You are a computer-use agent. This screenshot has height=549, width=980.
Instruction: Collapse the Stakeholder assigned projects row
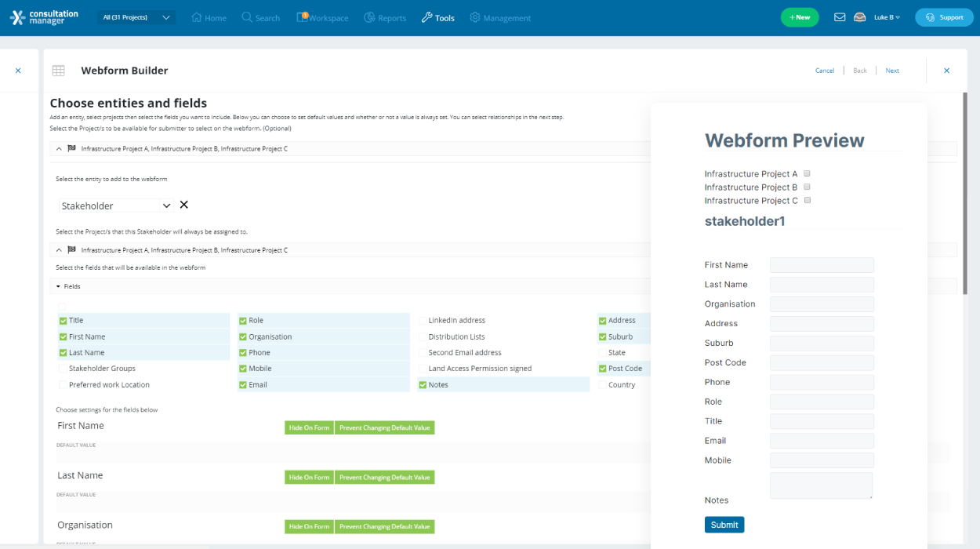click(60, 249)
